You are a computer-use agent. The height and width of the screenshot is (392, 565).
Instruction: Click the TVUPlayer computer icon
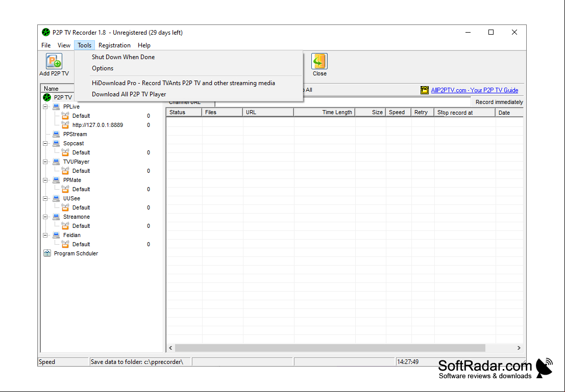pyautogui.click(x=56, y=162)
